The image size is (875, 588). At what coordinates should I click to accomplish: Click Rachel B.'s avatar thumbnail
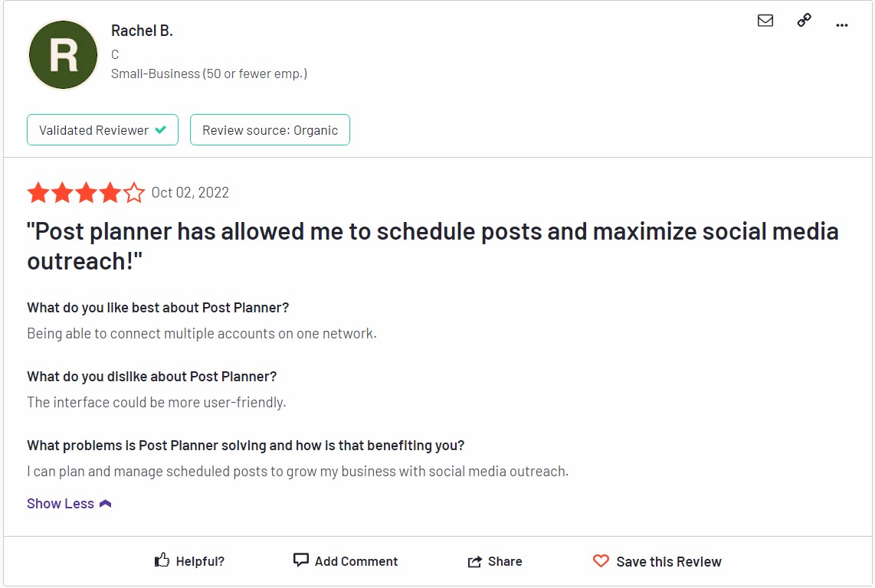[62, 54]
